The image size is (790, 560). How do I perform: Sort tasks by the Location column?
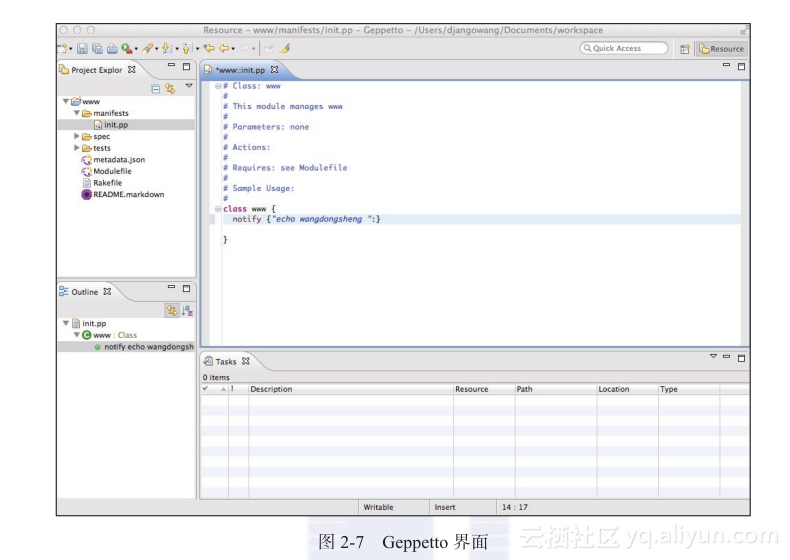(627, 389)
